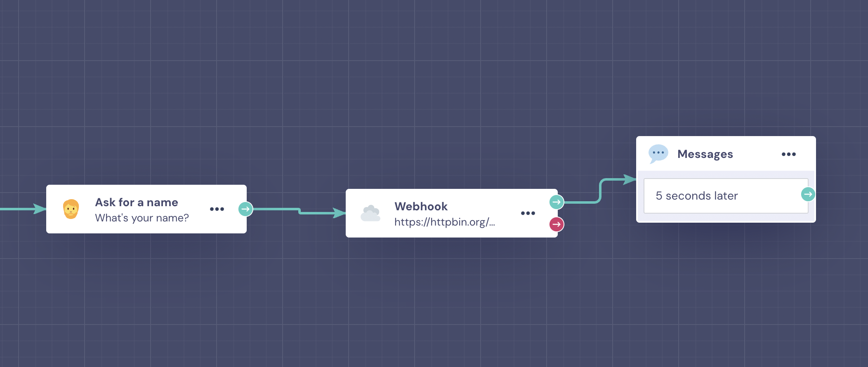
Task: Select the connection line from Webhook to Messages
Action: click(x=600, y=191)
